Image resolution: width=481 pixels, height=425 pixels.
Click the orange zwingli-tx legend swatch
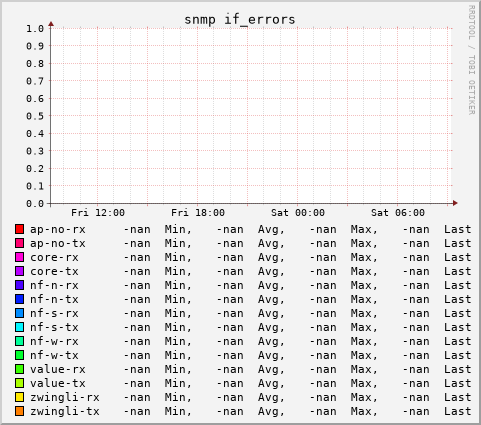pyautogui.click(x=19, y=411)
